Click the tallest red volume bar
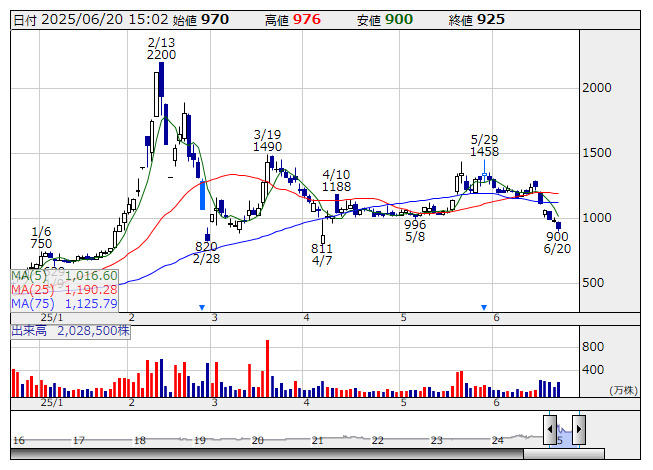This screenshot has height=470, width=653. pos(267,368)
